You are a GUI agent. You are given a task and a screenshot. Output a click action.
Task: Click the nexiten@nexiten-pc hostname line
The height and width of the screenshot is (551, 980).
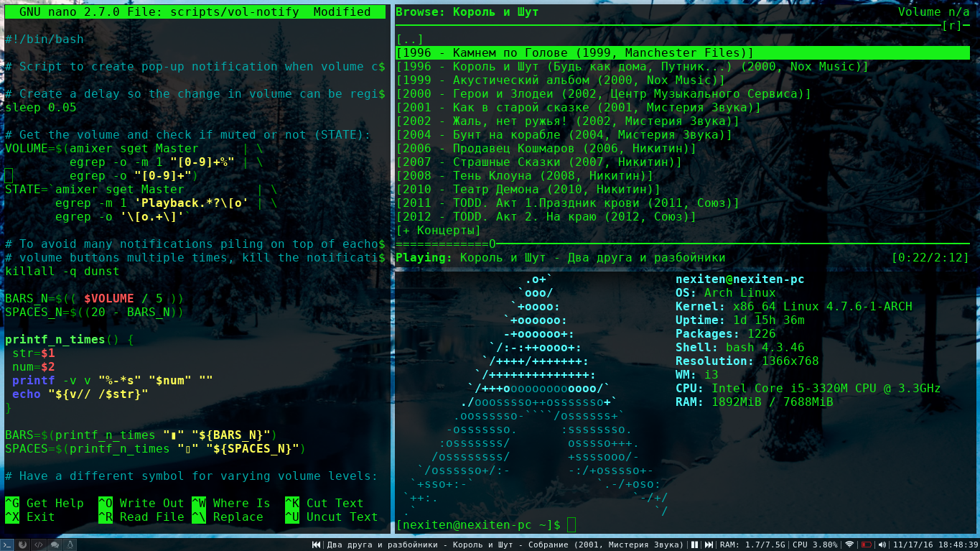[x=740, y=279]
